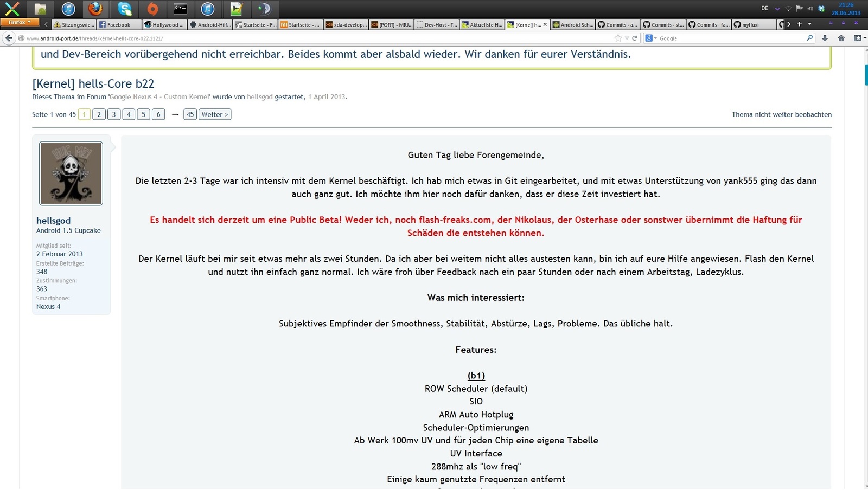Viewport: 868px width, 490px height.
Task: Click in the Google search field
Action: 727,38
